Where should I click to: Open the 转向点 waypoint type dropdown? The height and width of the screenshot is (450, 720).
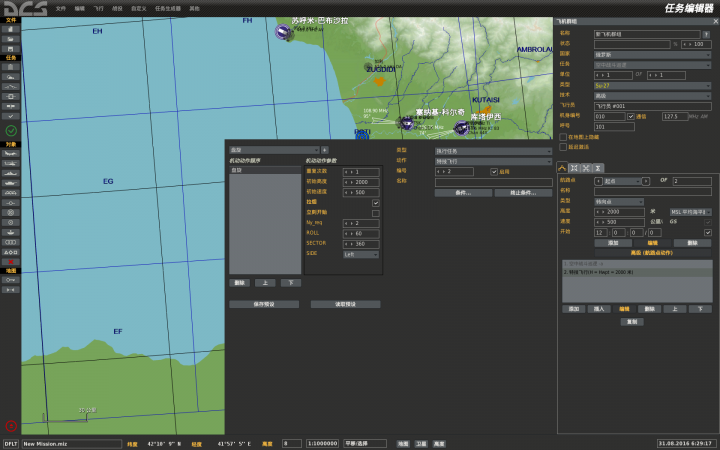[x=619, y=202]
